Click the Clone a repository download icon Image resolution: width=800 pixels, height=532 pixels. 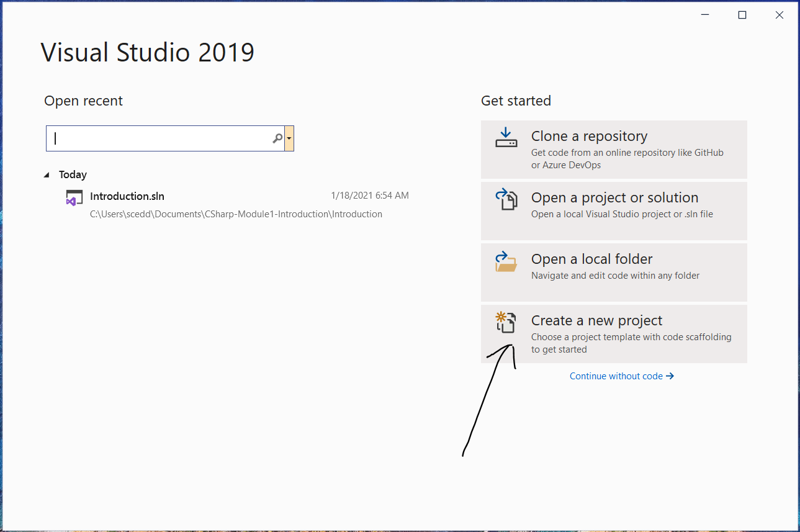pos(506,137)
